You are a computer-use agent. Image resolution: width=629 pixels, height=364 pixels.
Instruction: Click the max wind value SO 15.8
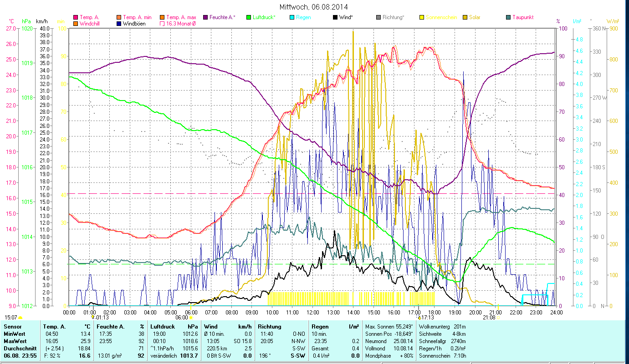click(242, 341)
